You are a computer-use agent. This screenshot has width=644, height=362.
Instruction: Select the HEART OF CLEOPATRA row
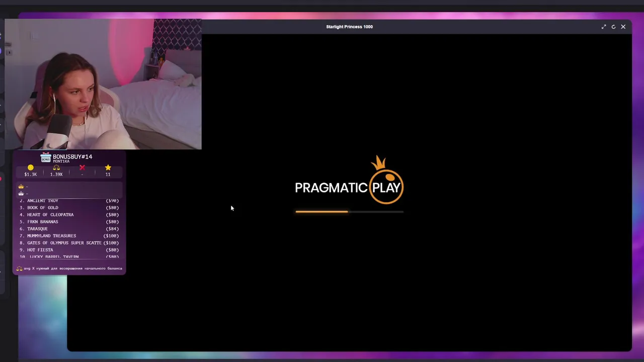click(x=69, y=215)
